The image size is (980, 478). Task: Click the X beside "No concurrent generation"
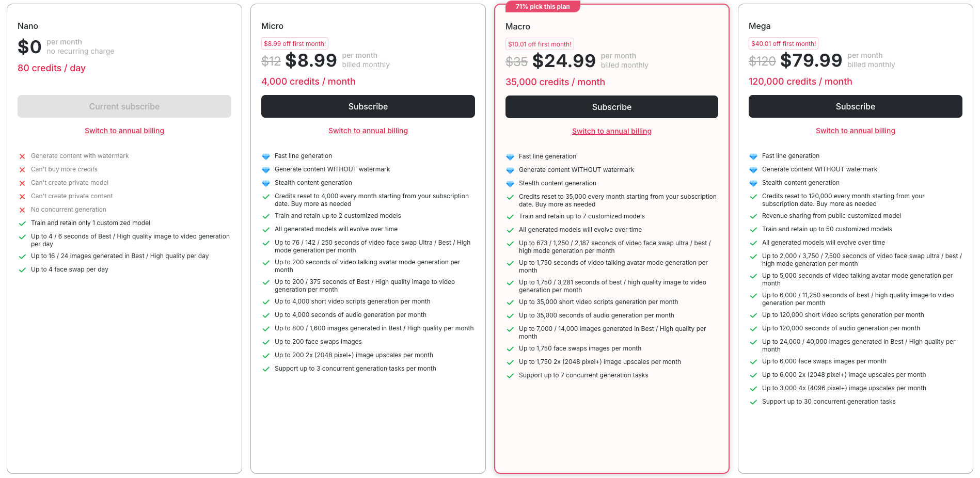click(22, 210)
